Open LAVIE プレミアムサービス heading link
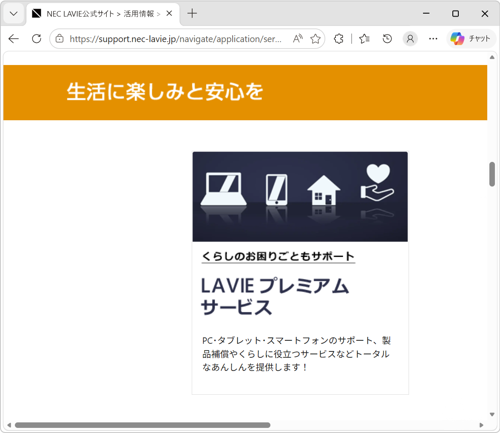500x433 pixels. 275,296
